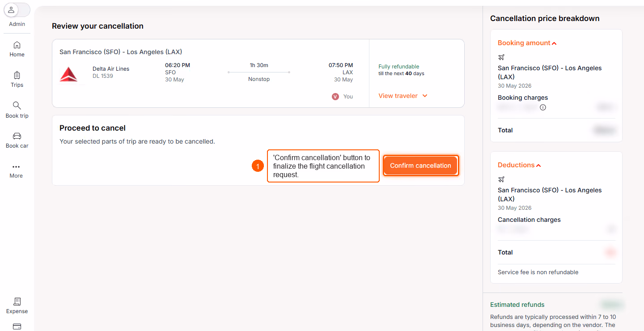This screenshot has height=331, width=644.
Task: Click the airplane icon in the Deductions card
Action: [501, 179]
